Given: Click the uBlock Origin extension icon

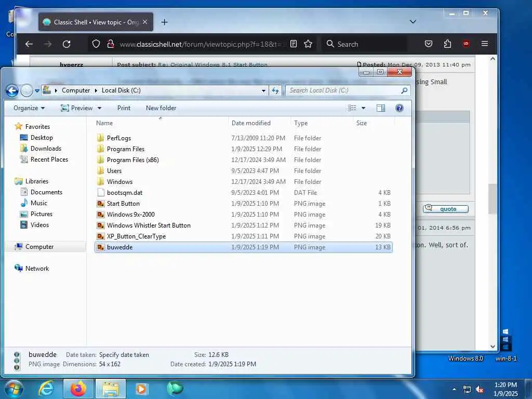Looking at the screenshot, I should 466,44.
